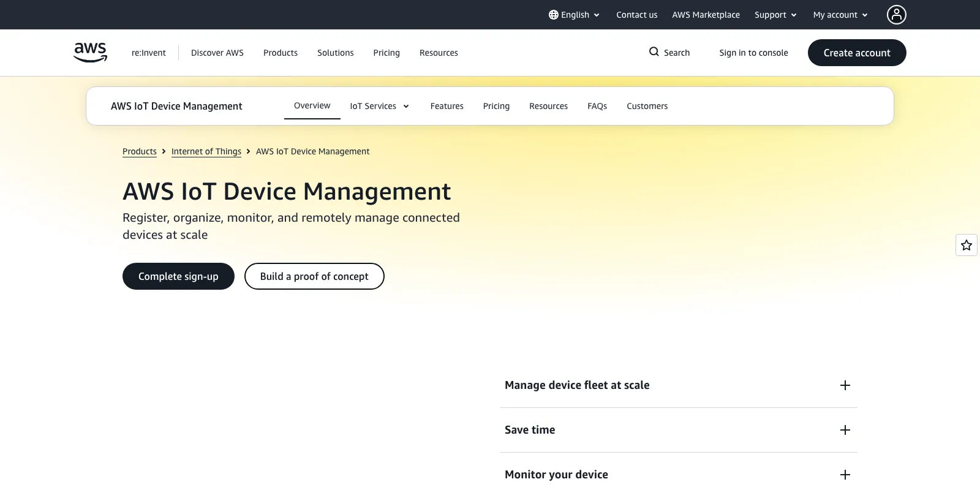Image resolution: width=980 pixels, height=490 pixels.
Task: Select the Resources tab in product bar
Action: tap(549, 106)
